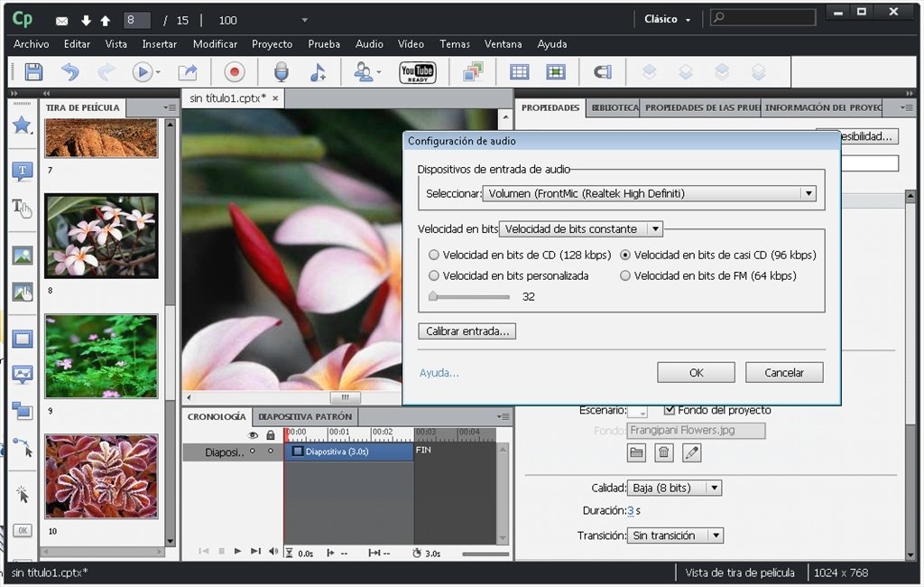The height and width of the screenshot is (587, 924).
Task: Click the YouTube Ready icon
Action: click(417, 72)
